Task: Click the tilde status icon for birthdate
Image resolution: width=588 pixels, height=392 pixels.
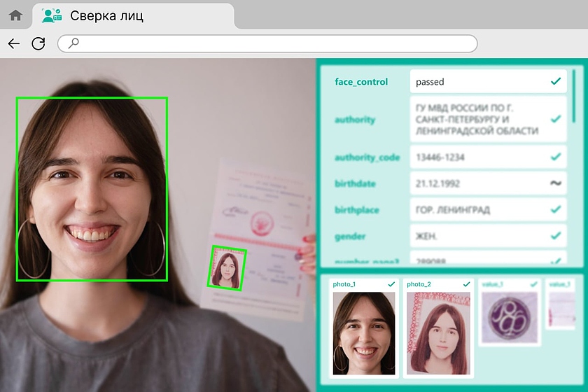Action: click(x=556, y=183)
